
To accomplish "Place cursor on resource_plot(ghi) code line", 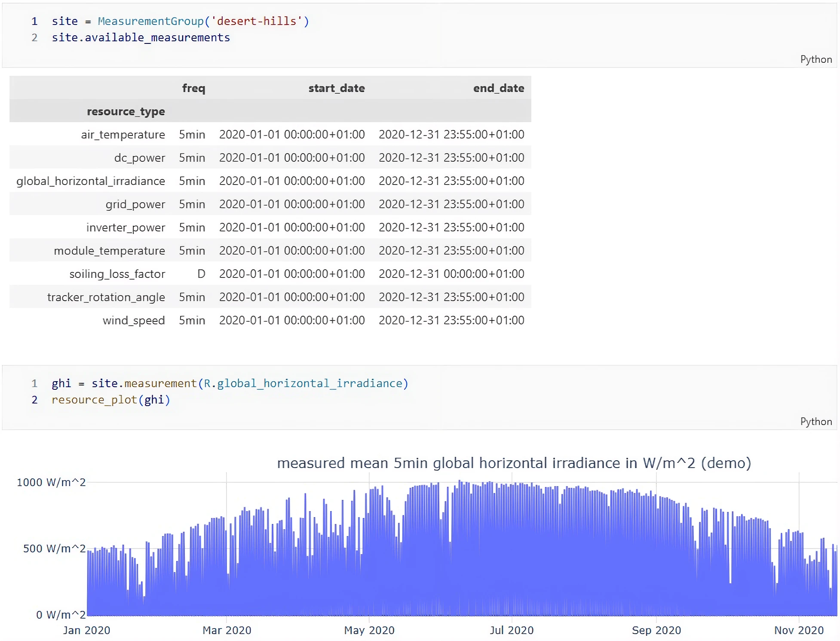I will [x=111, y=400].
